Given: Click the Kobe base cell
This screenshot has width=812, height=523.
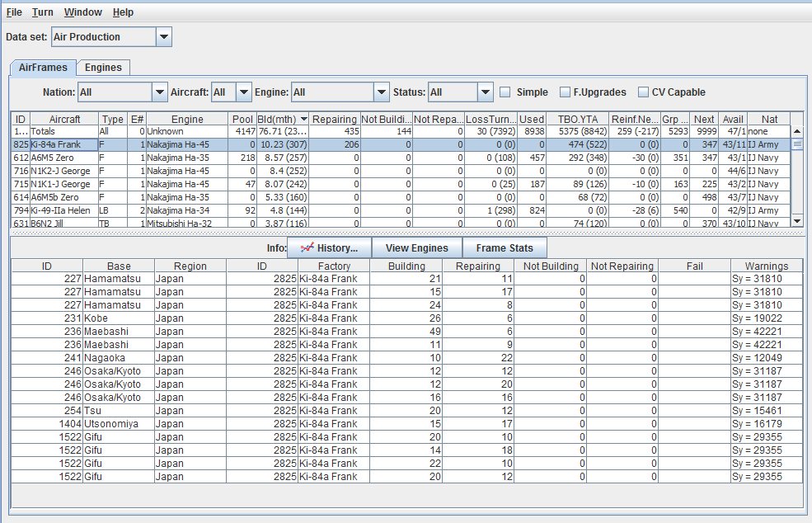Looking at the screenshot, I should click(119, 318).
